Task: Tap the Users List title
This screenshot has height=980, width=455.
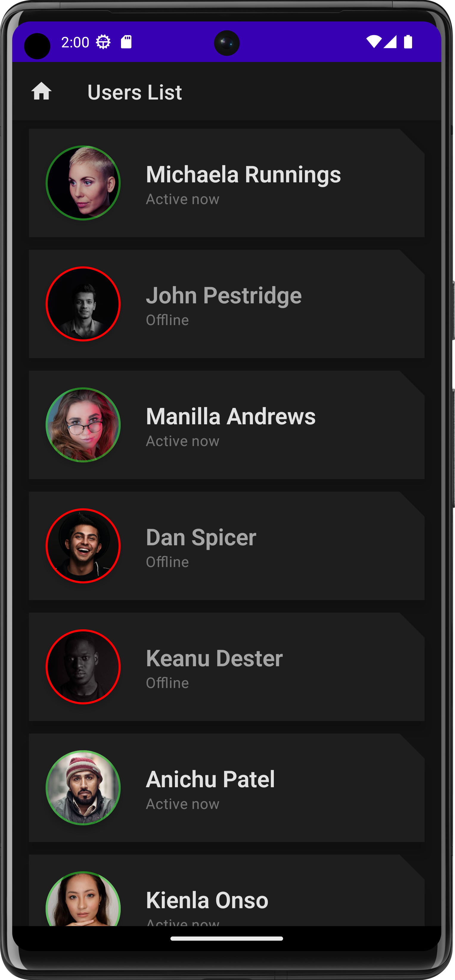Action: pyautogui.click(x=135, y=92)
